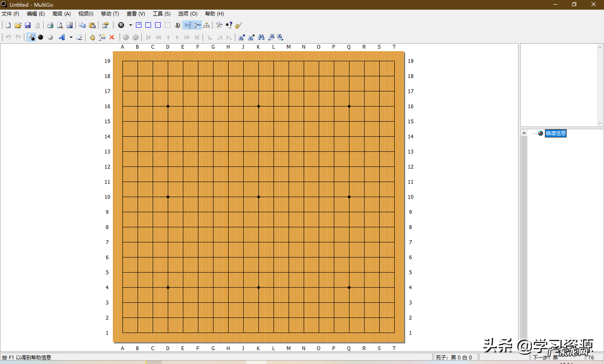
Task: Open the label tool dropdown arrow
Action: [x=71, y=37]
